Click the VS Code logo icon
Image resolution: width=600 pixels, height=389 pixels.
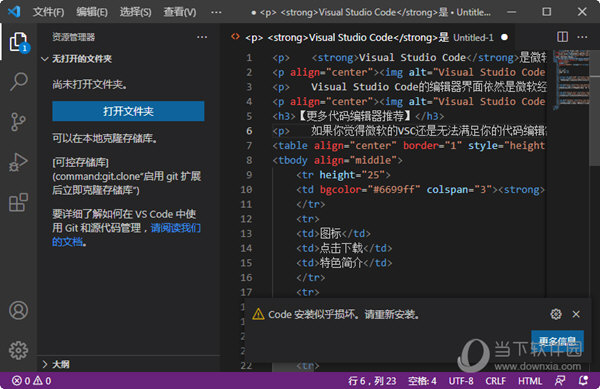[14, 11]
